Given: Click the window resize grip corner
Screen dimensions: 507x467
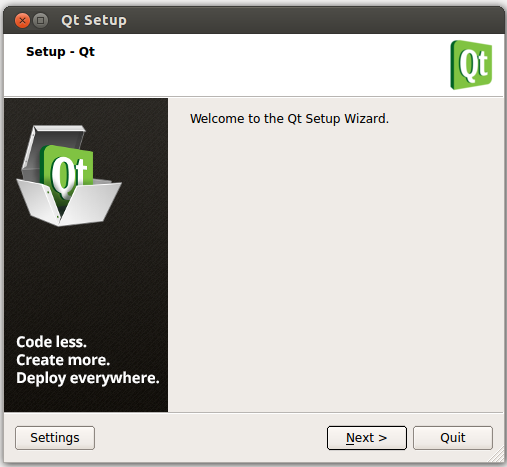Looking at the screenshot, I should point(497,455).
